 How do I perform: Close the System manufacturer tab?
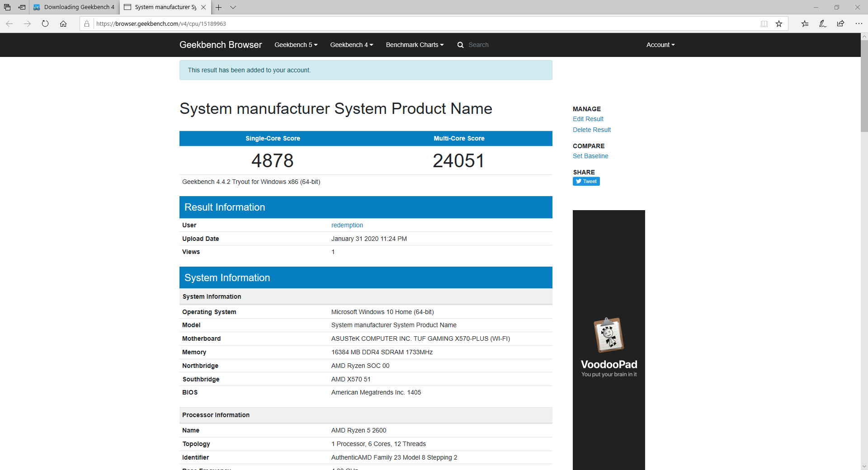tap(203, 7)
